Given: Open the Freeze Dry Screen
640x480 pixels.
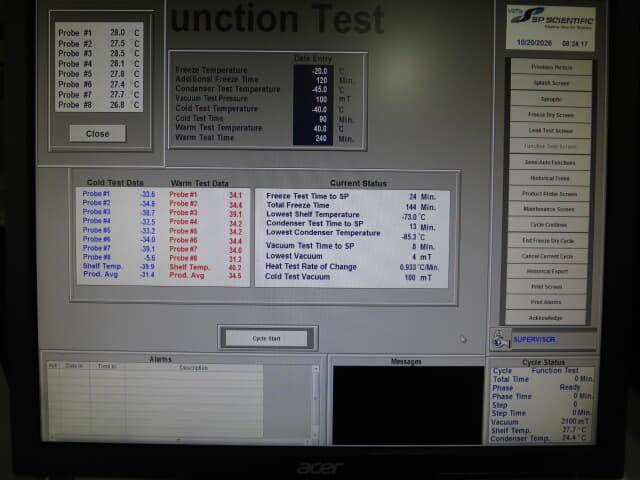Looking at the screenshot, I should point(551,115).
